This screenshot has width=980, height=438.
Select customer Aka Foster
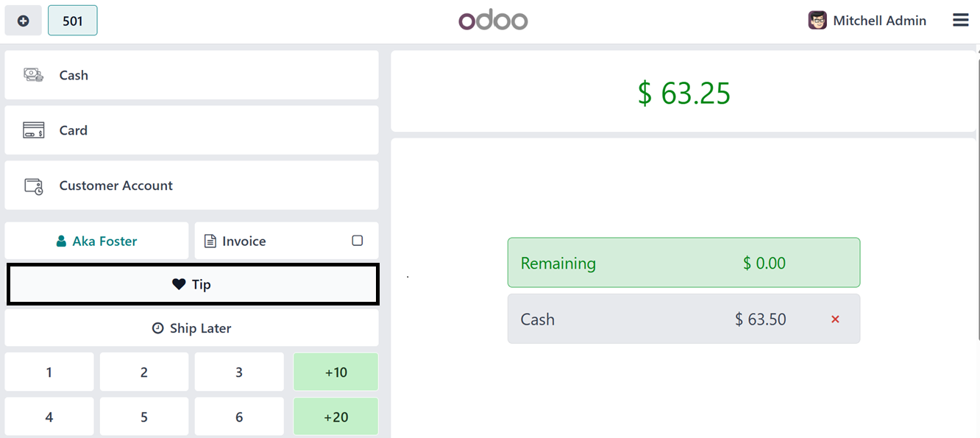pos(97,241)
